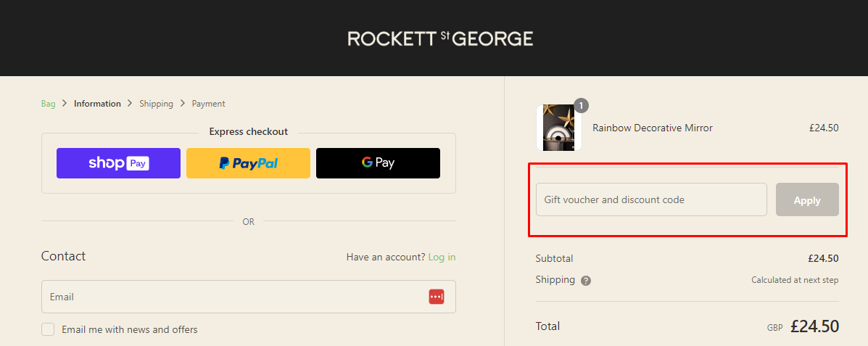Focus the Email input field
Image resolution: width=868 pixels, height=346 pixels.
coord(232,297)
